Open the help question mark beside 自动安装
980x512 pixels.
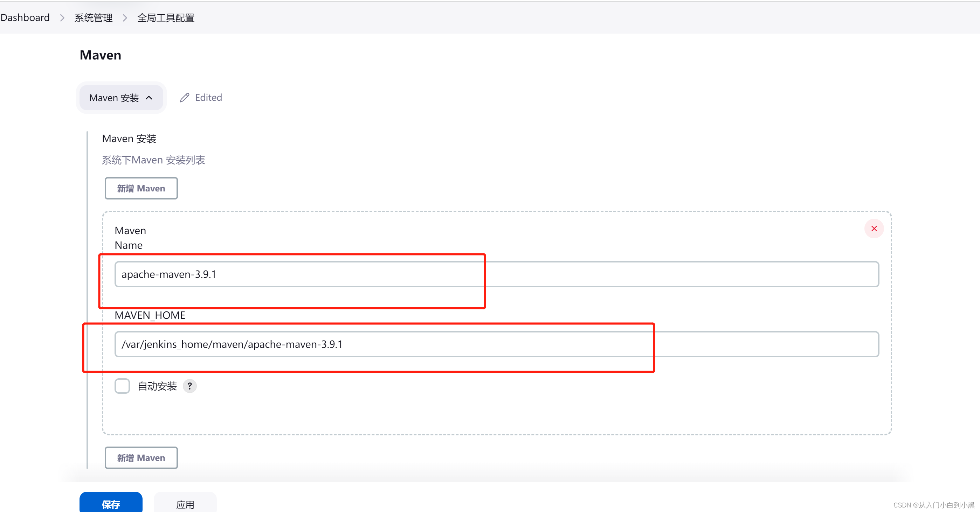point(189,386)
